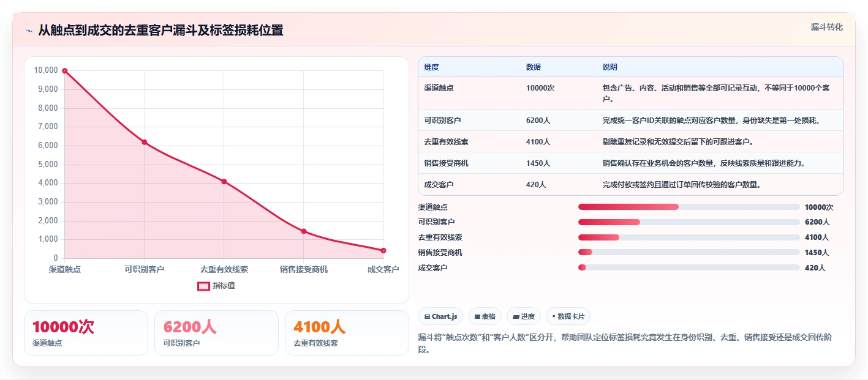Screen dimensions: 868x380
Task: Click the 4100人 table cell
Action: tap(538, 142)
